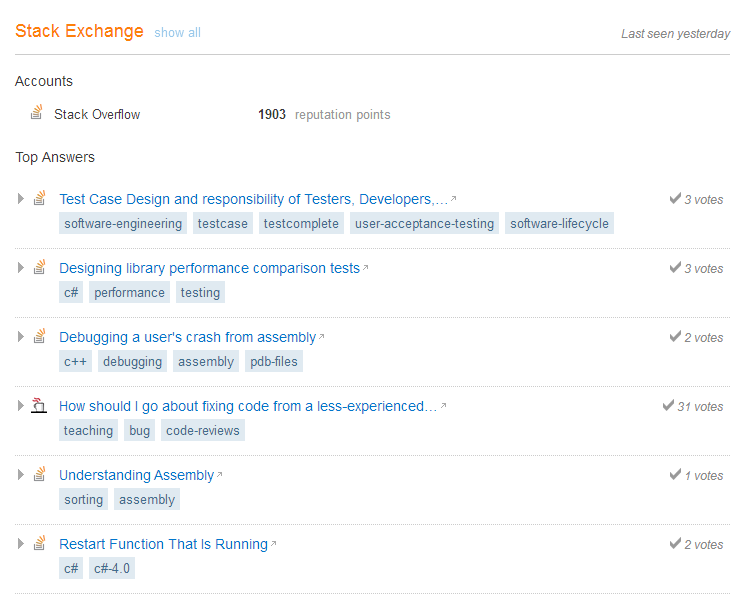
Task: Select the c#-4.0 tag
Action: (112, 568)
